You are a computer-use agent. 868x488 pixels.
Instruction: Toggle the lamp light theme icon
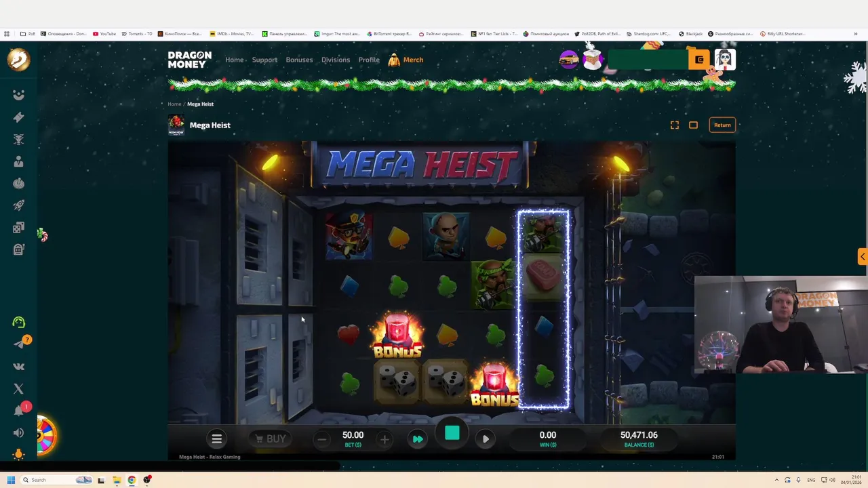tap(18, 455)
